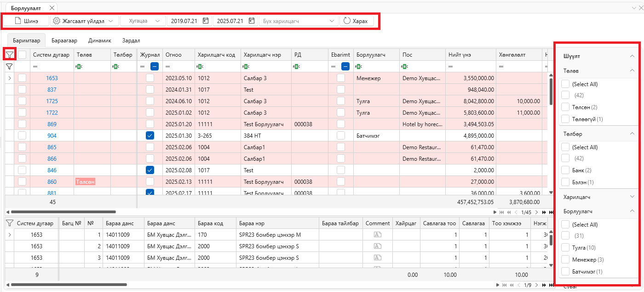
Task: Expand the Харилцагч filter section
Action: point(632,197)
